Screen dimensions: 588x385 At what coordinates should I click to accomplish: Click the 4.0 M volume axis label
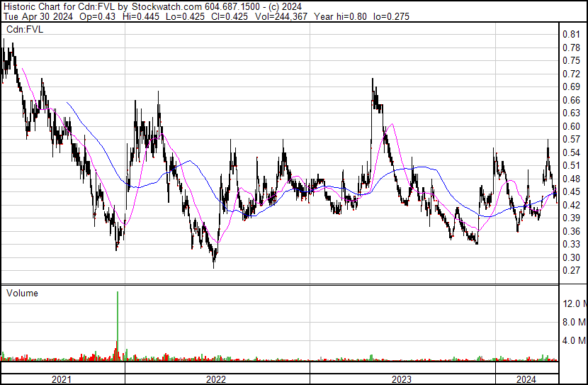pyautogui.click(x=574, y=340)
